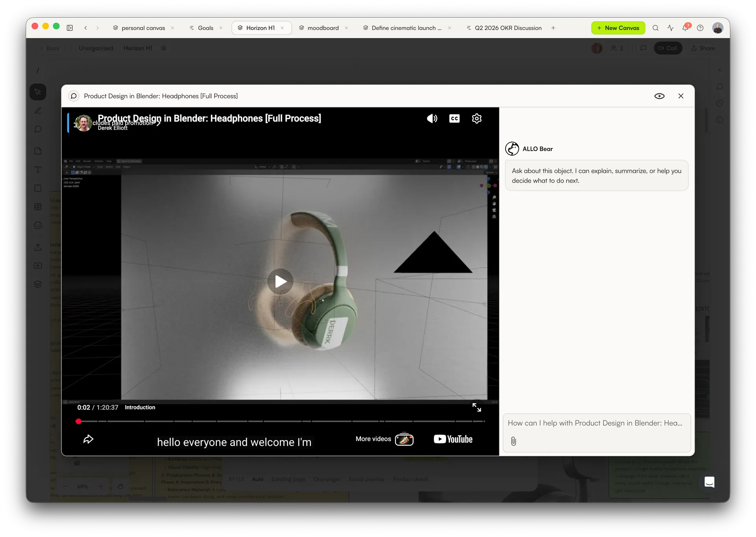756x537 pixels.
Task: Open the user profile avatar
Action: click(718, 28)
